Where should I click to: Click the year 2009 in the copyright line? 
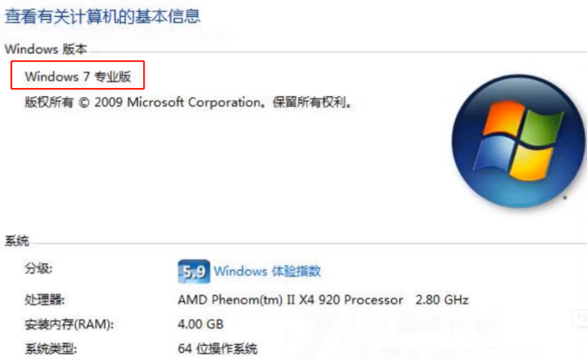point(108,102)
